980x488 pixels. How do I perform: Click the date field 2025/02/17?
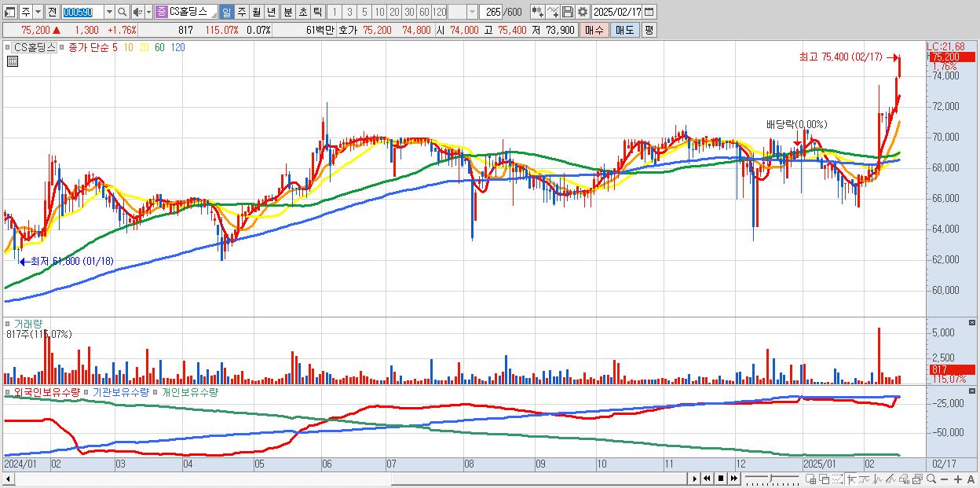pos(617,13)
